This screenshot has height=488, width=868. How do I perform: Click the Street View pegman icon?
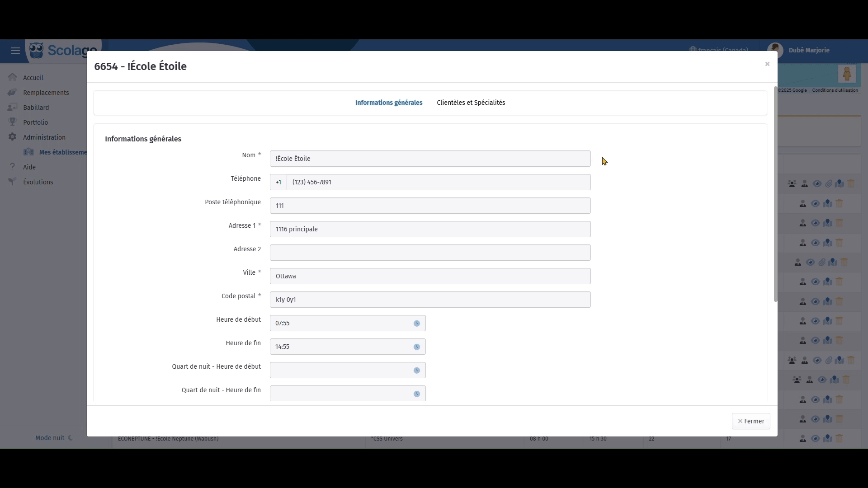tap(847, 74)
